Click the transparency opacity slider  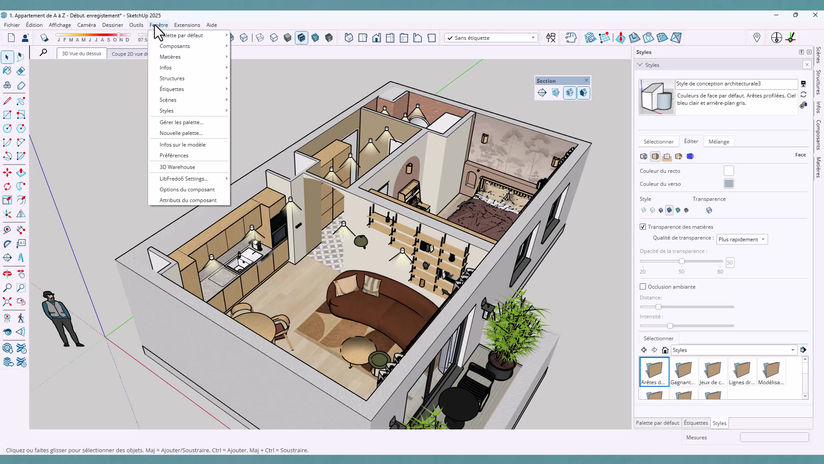[682, 261]
